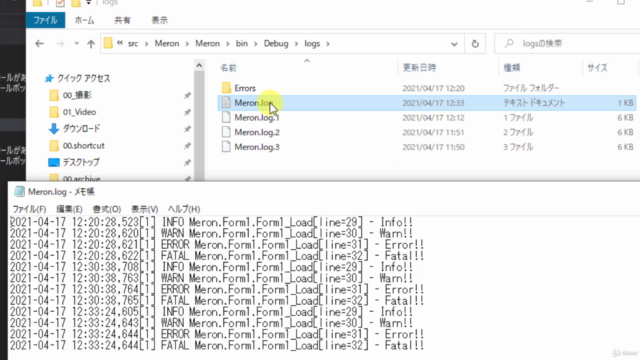Select the Meron.log.1 file icon
Image resolution: width=640 pixels, height=360 pixels.
(226, 118)
